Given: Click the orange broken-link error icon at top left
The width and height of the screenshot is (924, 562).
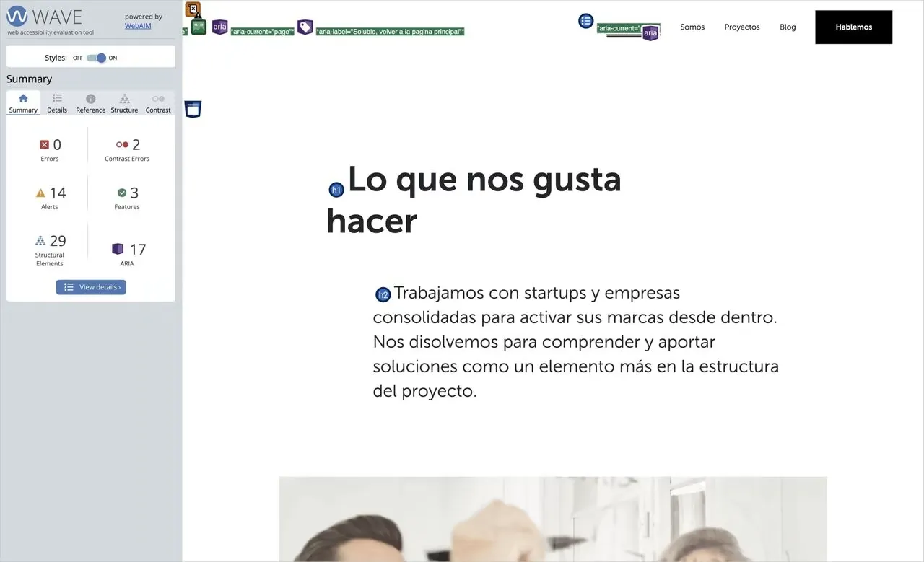Looking at the screenshot, I should (x=192, y=9).
